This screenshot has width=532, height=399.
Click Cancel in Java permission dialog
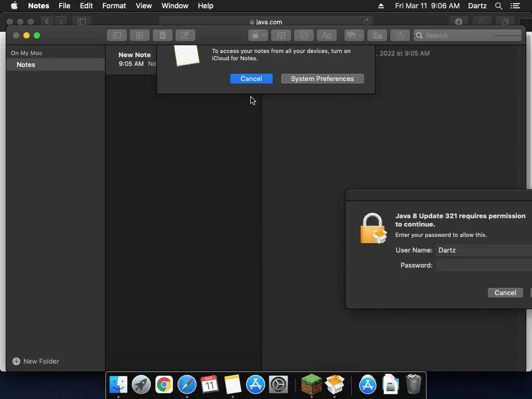point(505,293)
